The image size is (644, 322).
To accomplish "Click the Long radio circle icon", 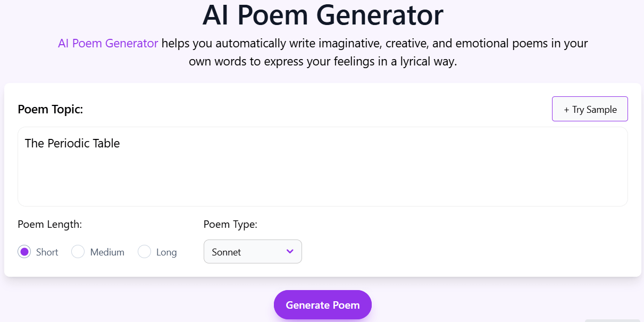I will tap(144, 251).
